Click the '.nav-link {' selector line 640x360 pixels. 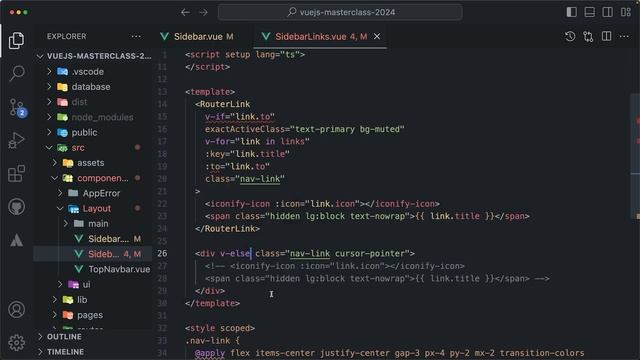pos(212,340)
